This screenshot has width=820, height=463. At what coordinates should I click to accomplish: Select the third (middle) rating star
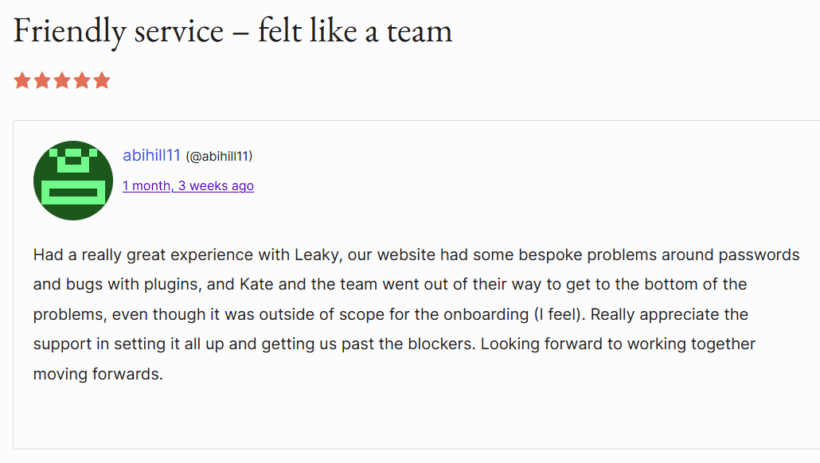tap(62, 81)
